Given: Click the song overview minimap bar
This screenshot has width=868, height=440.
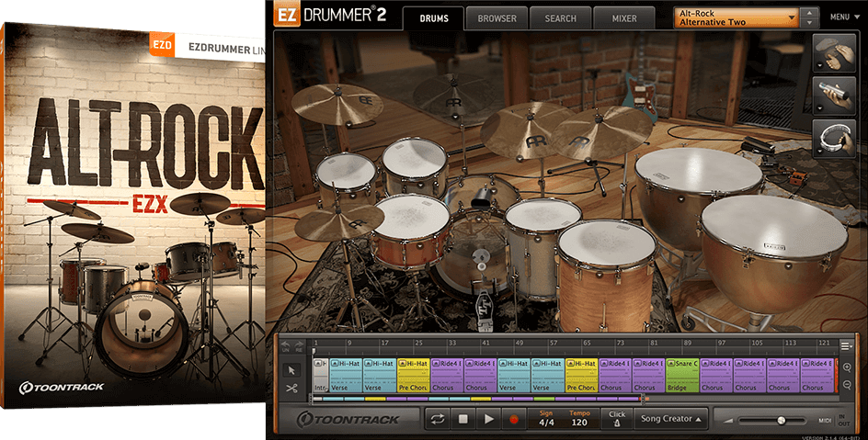Looking at the screenshot, I should [477, 398].
